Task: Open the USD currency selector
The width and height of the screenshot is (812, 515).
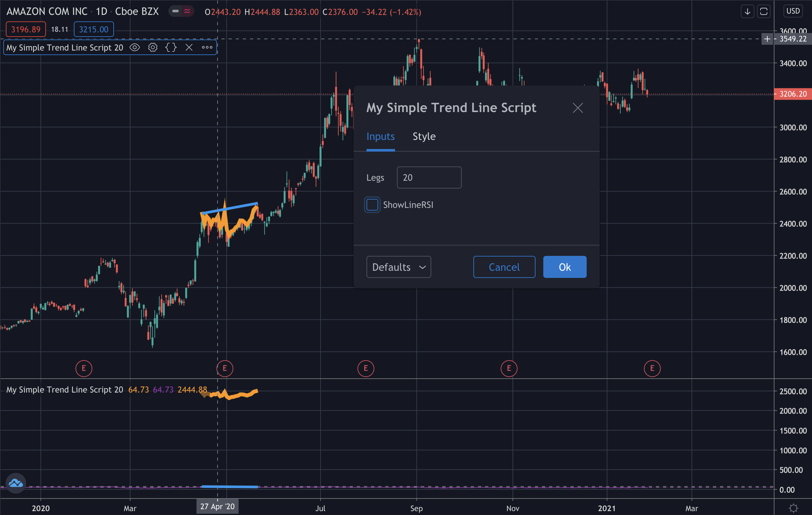Action: click(793, 11)
